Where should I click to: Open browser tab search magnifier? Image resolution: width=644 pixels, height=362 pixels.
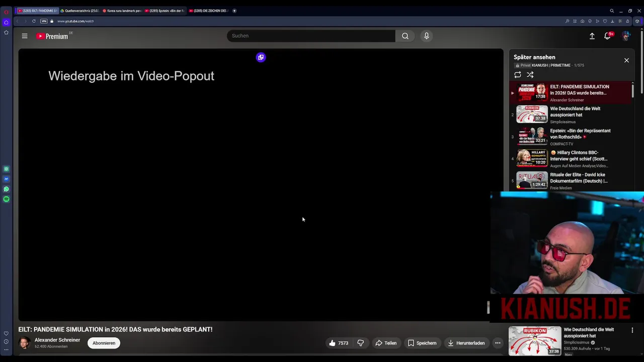[612, 11]
